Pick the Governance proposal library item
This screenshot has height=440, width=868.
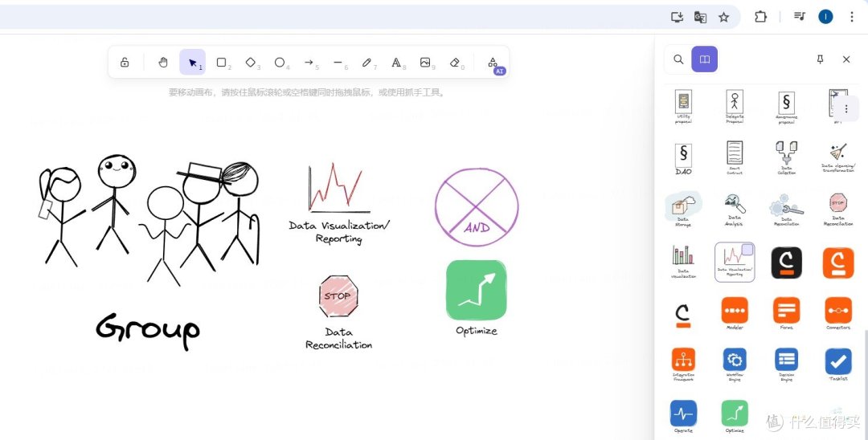pos(787,107)
